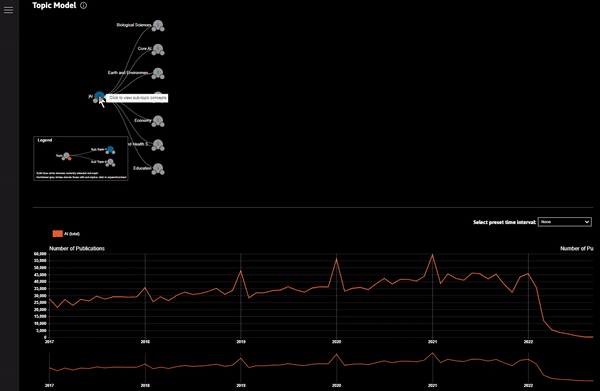Select the Education topic node
Viewport: 600px width, 391px height.
coord(158,168)
